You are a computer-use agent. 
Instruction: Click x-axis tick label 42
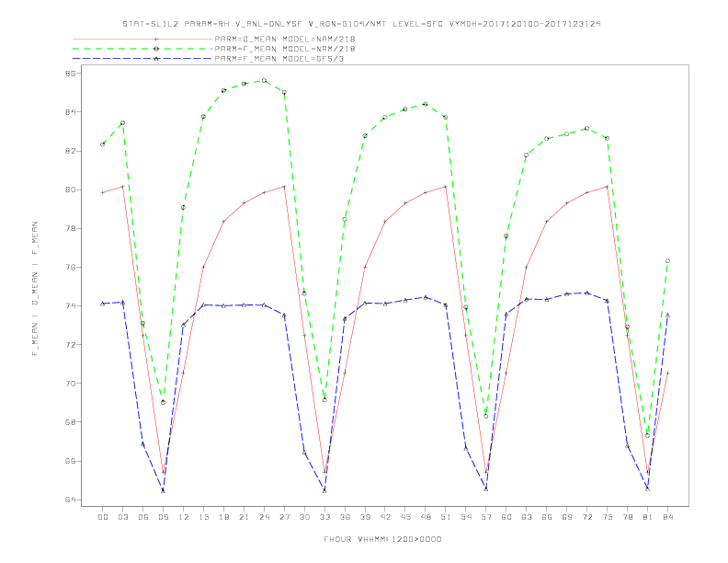pyautogui.click(x=385, y=517)
